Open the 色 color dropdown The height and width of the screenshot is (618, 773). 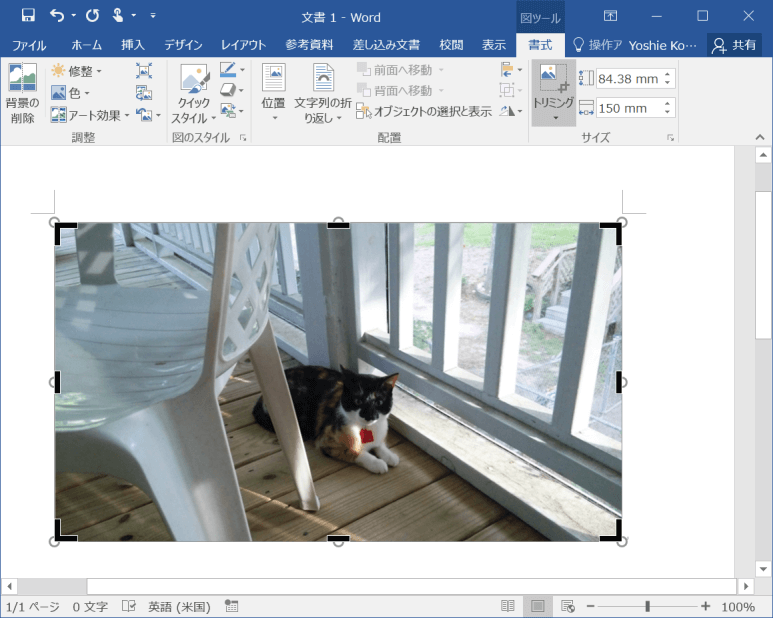tap(70, 93)
